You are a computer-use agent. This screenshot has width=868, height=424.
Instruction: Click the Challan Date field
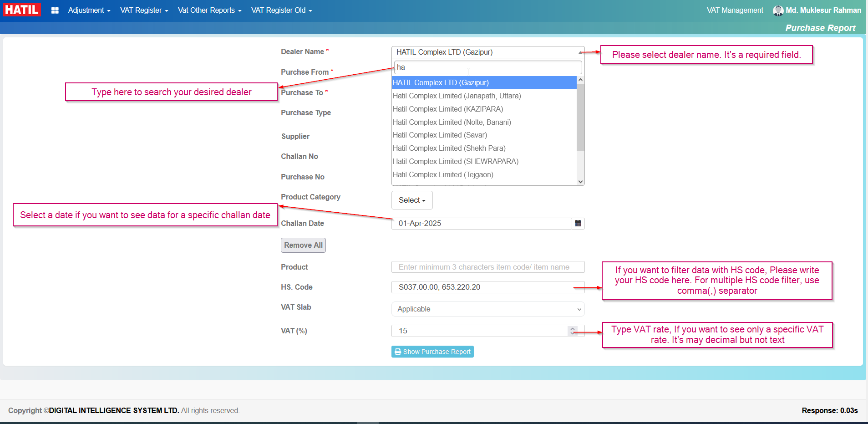tap(482, 224)
